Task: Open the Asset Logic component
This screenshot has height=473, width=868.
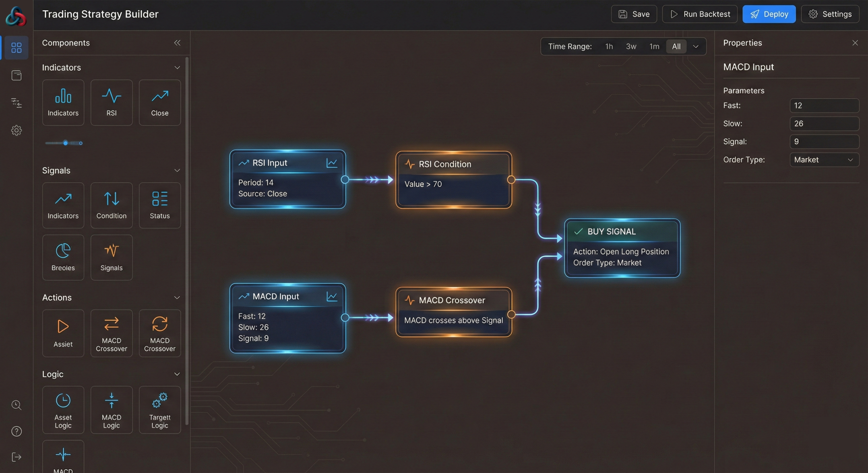Action: click(x=63, y=410)
